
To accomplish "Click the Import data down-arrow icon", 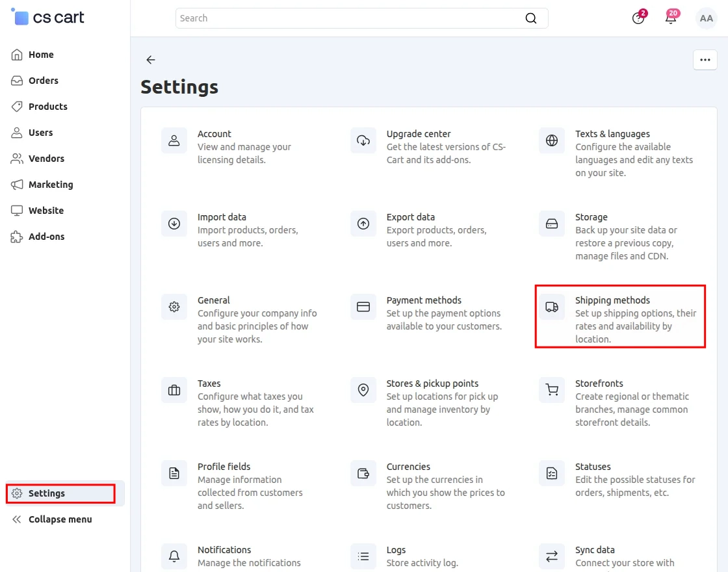I will click(x=174, y=224).
